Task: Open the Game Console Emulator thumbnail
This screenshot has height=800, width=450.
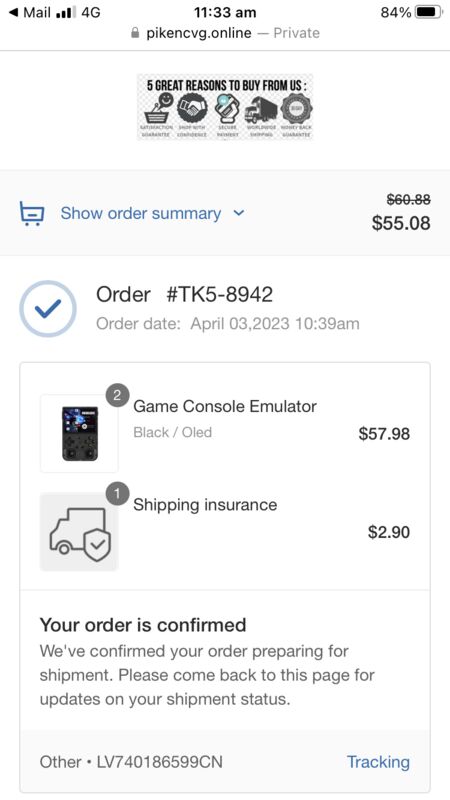Action: 79,433
